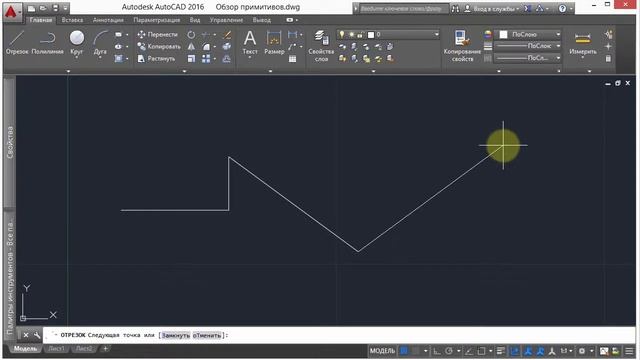Image resolution: width=640 pixels, height=360 pixels.
Task: Toggle ortho mode in status bar
Action: click(437, 351)
